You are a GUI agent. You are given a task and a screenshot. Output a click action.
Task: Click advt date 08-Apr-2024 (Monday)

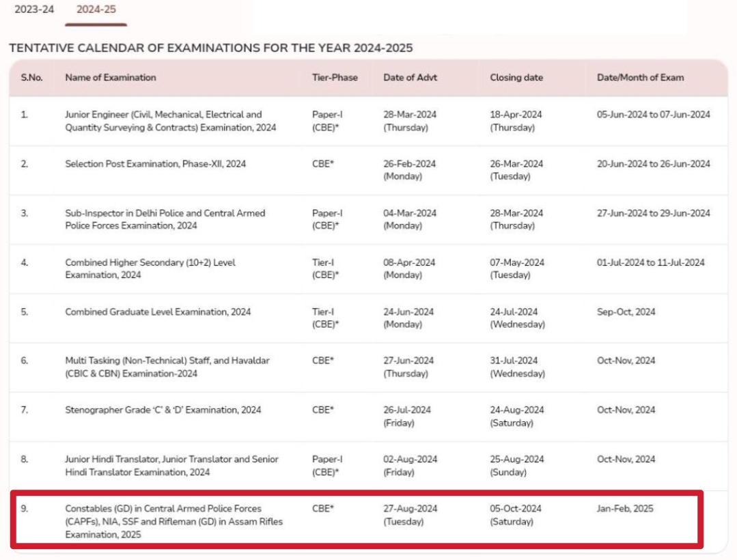[x=409, y=268]
